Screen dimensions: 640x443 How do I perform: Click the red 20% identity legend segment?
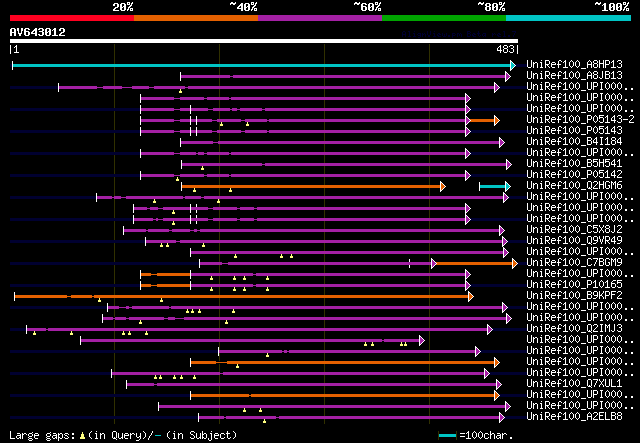click(x=72, y=18)
